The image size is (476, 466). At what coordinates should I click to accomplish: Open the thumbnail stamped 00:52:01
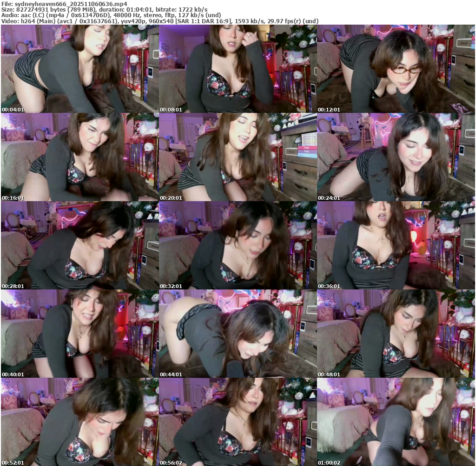80,422
